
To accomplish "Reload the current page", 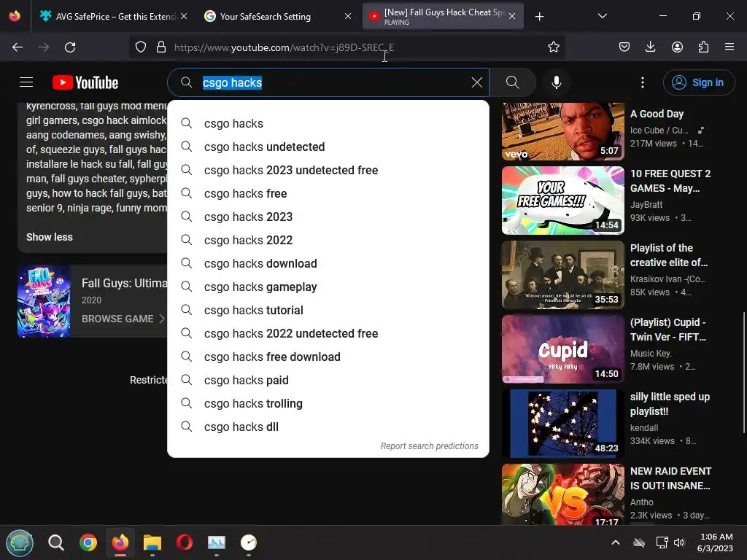I will pyautogui.click(x=70, y=47).
